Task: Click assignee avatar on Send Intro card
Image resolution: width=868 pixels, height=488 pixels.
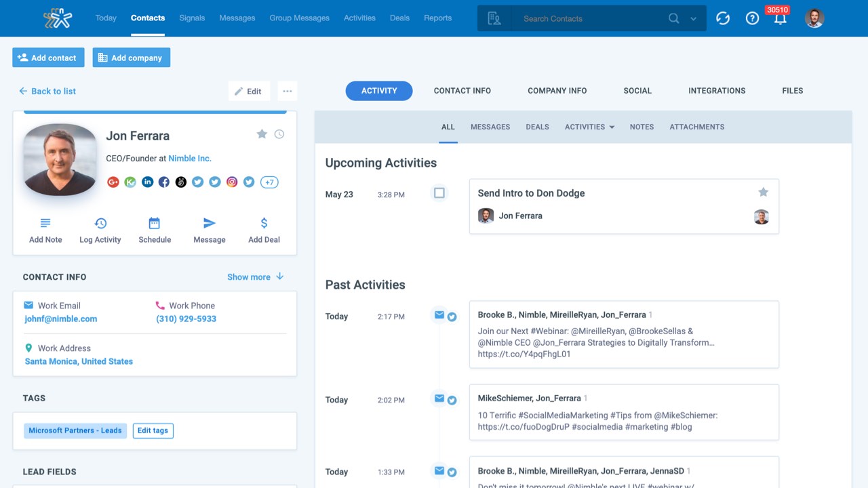Action: [762, 216]
